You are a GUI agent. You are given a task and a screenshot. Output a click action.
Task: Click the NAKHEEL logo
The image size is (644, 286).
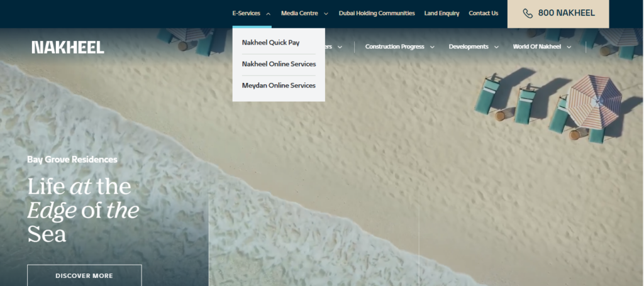tap(68, 47)
